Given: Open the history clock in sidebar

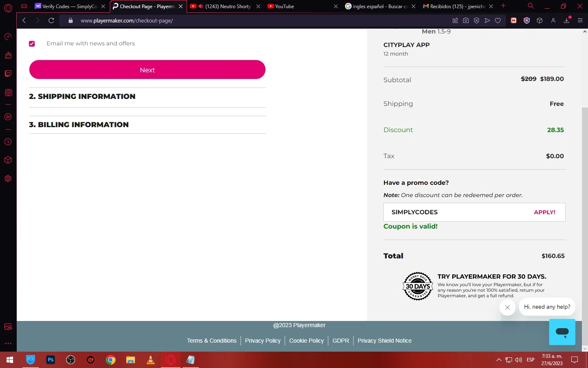Looking at the screenshot, I should pyautogui.click(x=8, y=142).
